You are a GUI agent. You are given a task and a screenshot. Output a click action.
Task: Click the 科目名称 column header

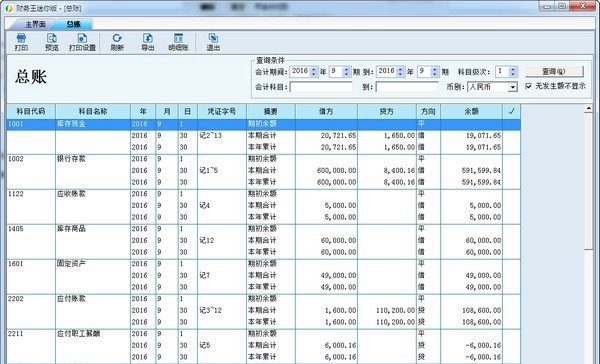click(93, 111)
